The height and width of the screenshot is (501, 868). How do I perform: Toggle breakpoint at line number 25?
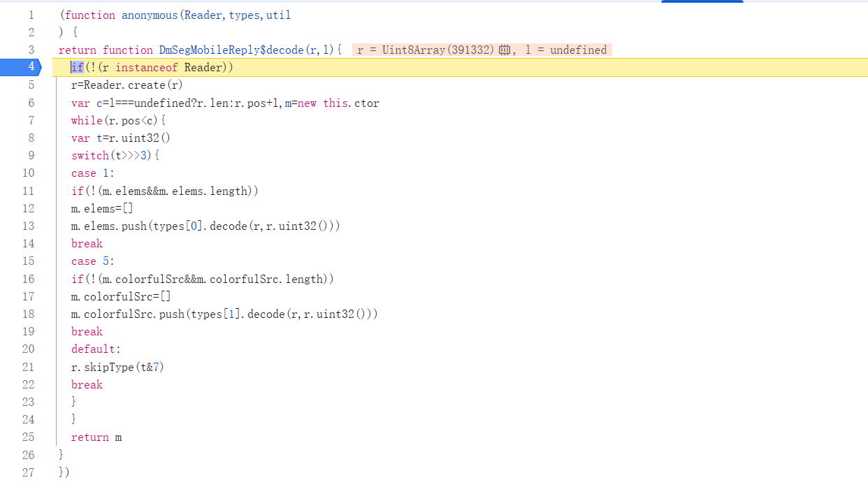click(x=28, y=437)
